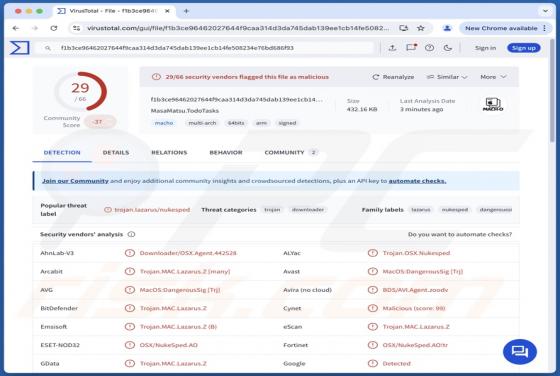Click the signed tag
This screenshot has width=560, height=376.
[x=287, y=123]
